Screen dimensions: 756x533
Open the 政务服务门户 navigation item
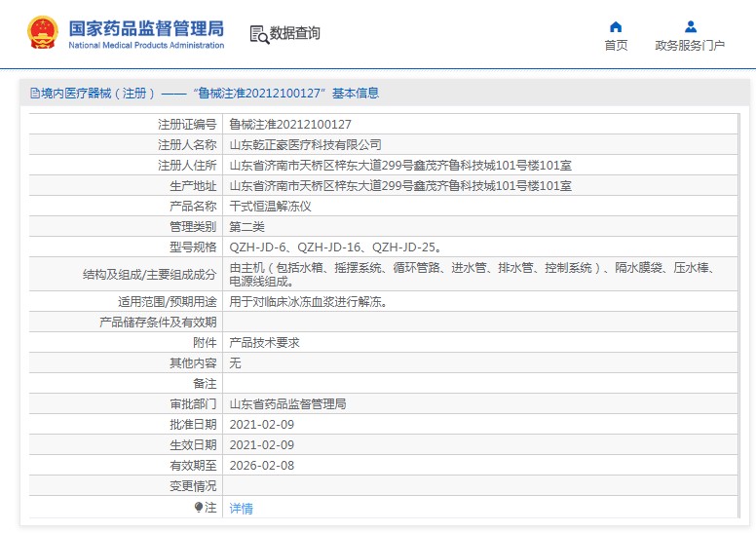690,45
